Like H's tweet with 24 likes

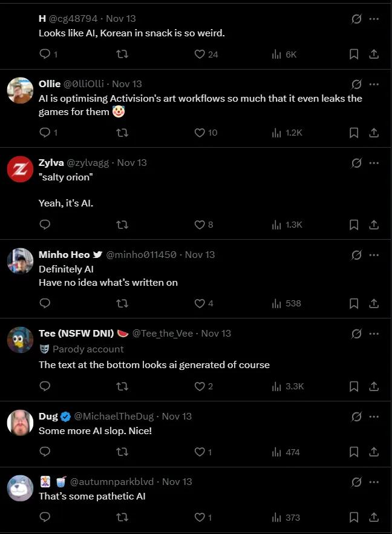click(200, 54)
